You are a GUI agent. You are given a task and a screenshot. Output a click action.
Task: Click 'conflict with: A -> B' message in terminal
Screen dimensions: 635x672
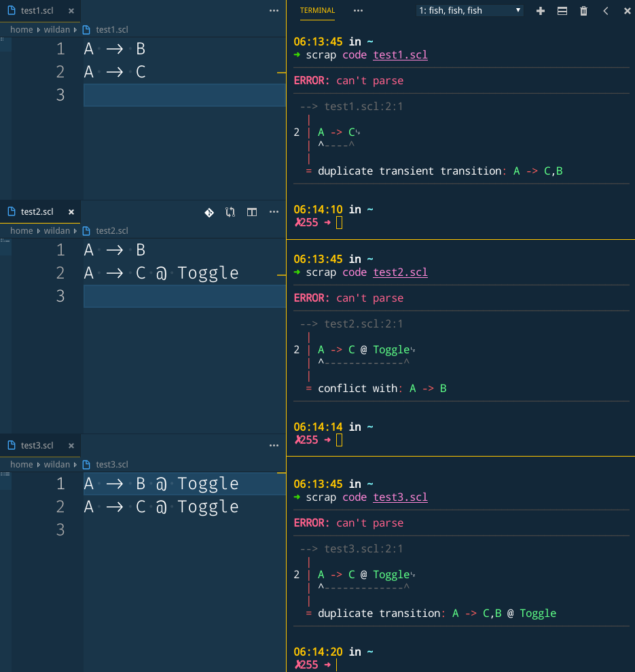click(382, 388)
